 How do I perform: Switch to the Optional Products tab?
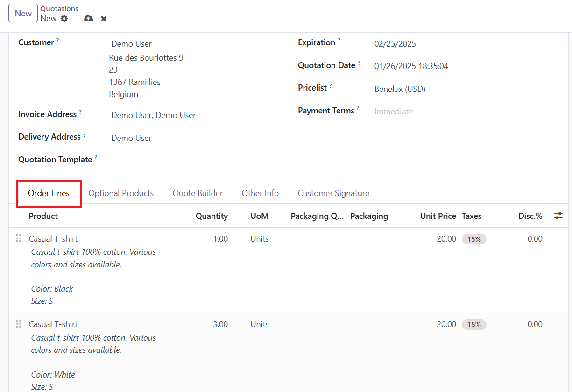121,193
